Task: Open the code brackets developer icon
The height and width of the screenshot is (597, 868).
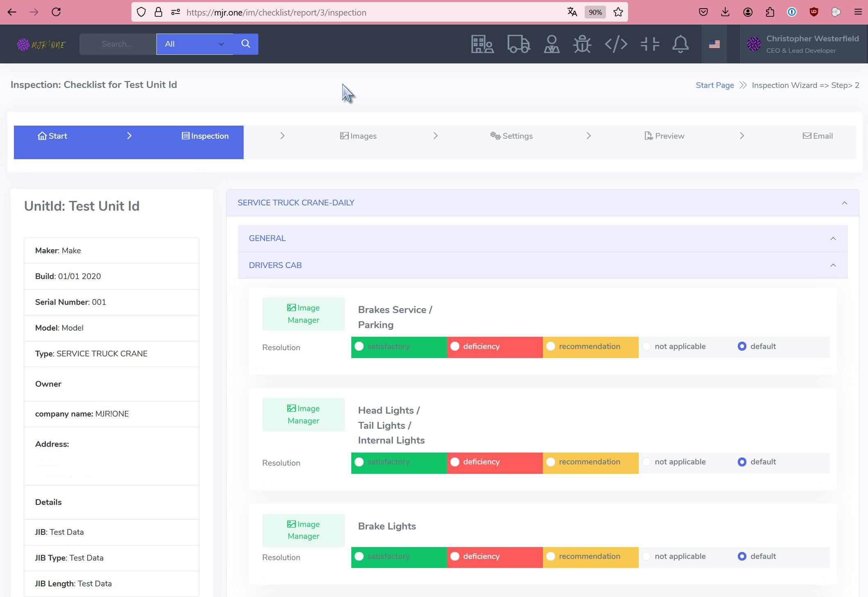Action: click(x=616, y=44)
